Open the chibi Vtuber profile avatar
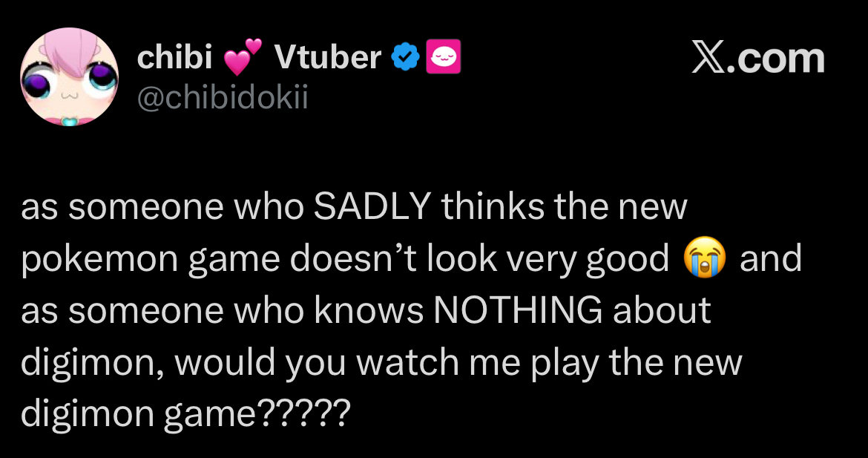 [x=69, y=76]
